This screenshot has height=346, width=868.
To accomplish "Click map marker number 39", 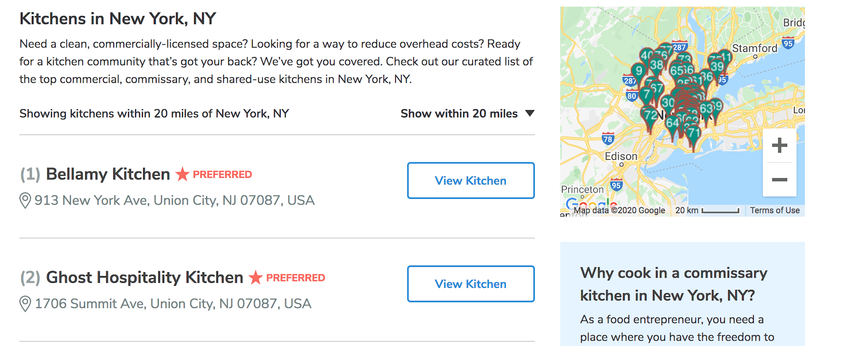I will click(x=717, y=67).
